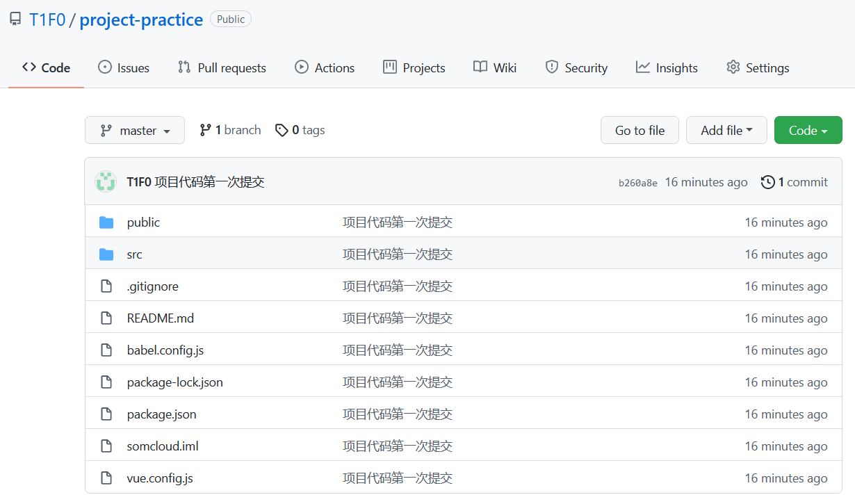The height and width of the screenshot is (504, 855).
Task: Open the project-practice repository link
Action: click(141, 19)
